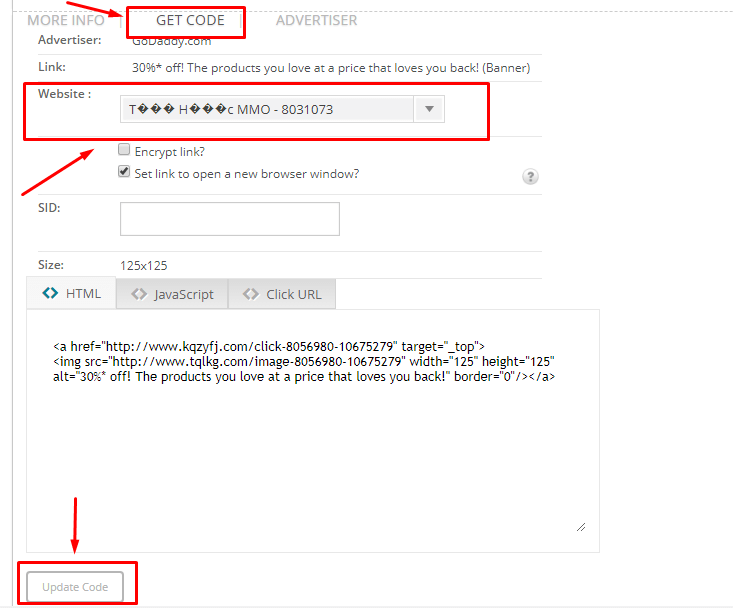Uncheck the open new browser window checkbox
Screen dimensions: 733x608
pos(124,172)
